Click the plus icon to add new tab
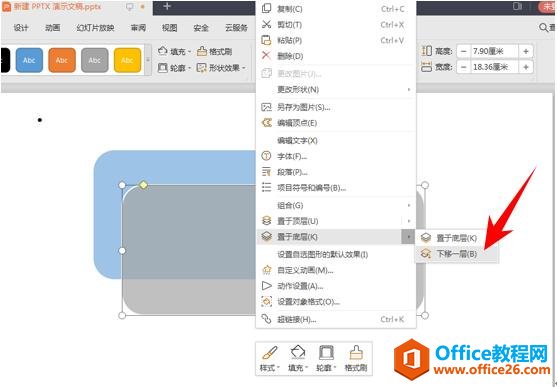Image resolution: width=557 pixels, height=387 pixels. [167, 6]
